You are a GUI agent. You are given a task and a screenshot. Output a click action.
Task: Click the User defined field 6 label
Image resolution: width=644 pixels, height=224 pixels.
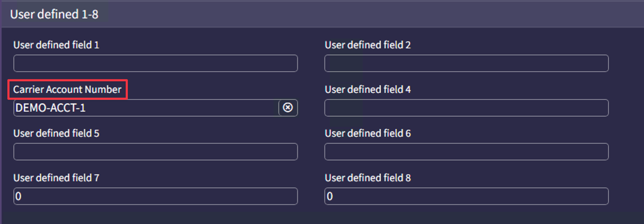coord(367,133)
